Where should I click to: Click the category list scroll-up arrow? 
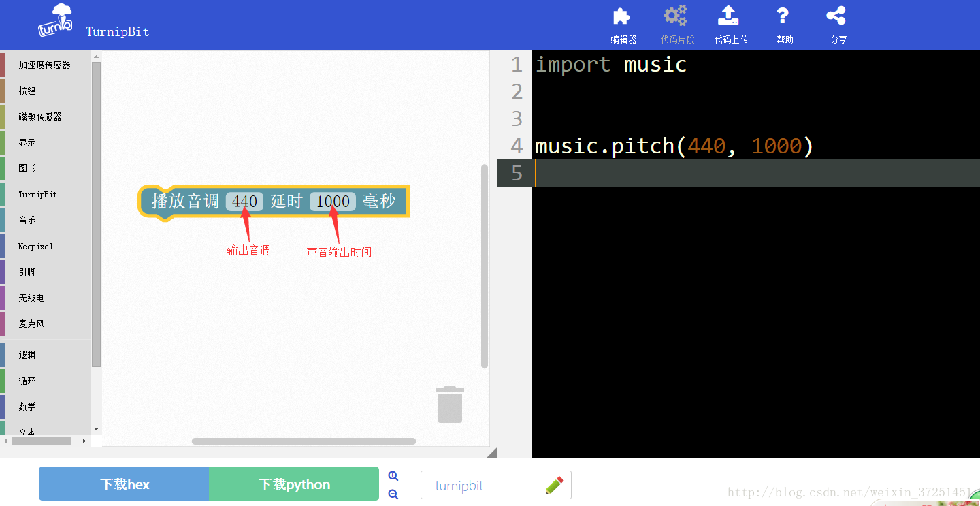96,57
